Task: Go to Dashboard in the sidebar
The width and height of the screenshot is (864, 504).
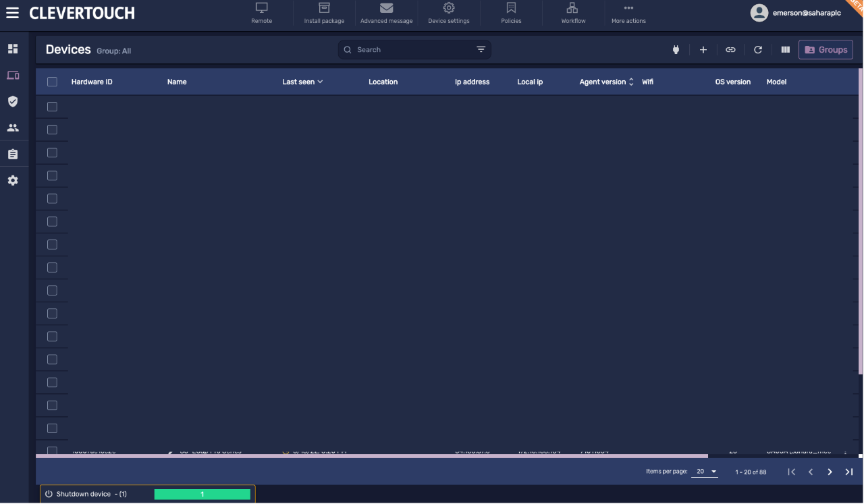Action: pyautogui.click(x=13, y=49)
